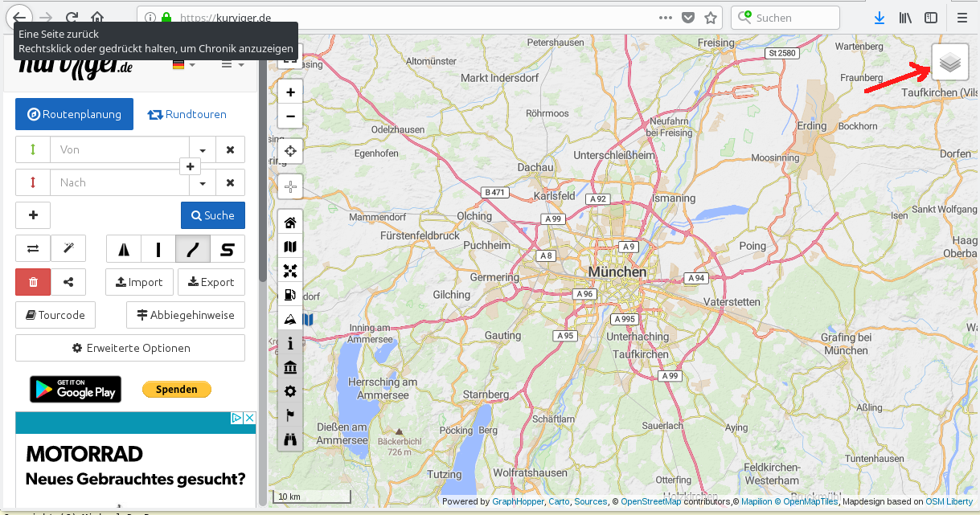This screenshot has width=980, height=515.
Task: Locate my position with crosshair button
Action: point(290,151)
